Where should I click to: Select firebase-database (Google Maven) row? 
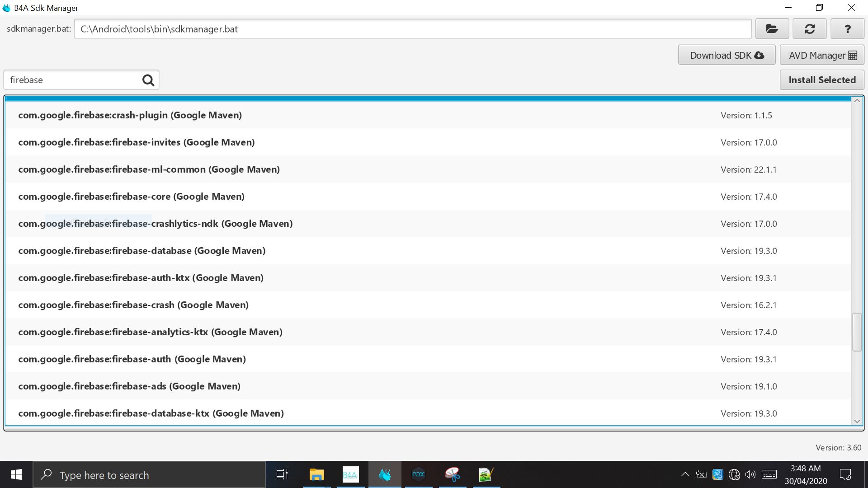[428, 251]
